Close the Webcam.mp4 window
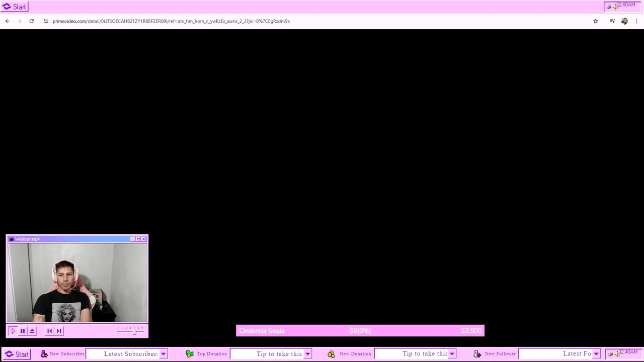 point(144,239)
